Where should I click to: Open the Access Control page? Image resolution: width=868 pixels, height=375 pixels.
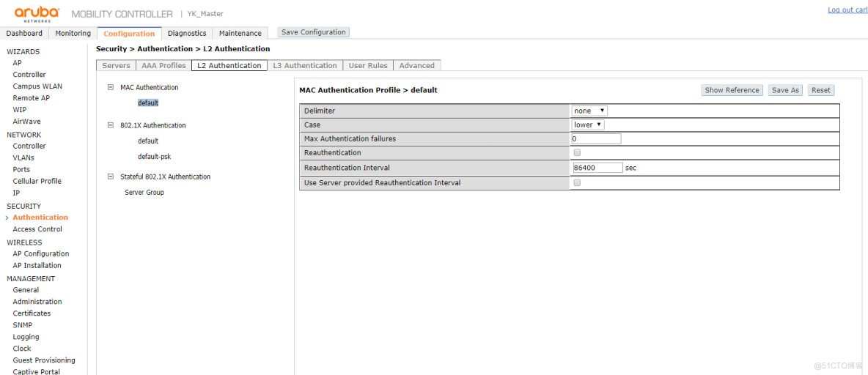pos(37,229)
